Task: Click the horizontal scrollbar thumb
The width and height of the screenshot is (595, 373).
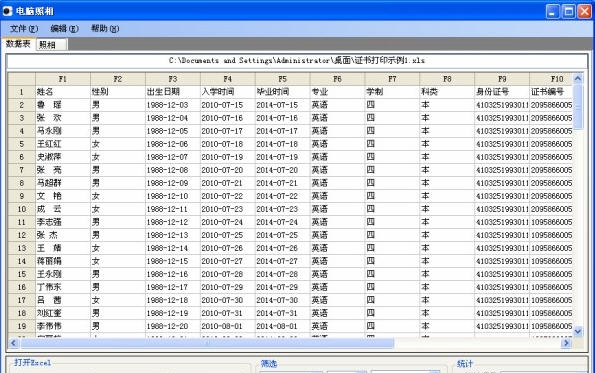Action: (x=207, y=343)
